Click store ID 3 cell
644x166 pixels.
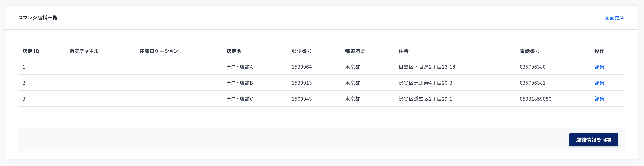point(24,99)
